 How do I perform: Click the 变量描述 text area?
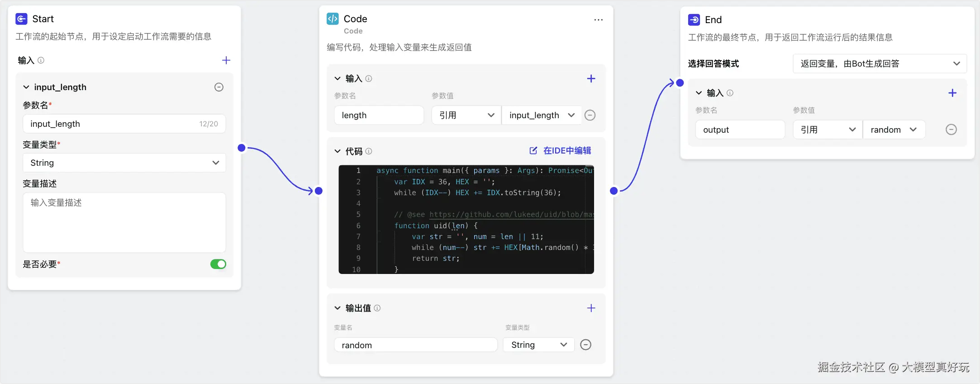coord(124,223)
